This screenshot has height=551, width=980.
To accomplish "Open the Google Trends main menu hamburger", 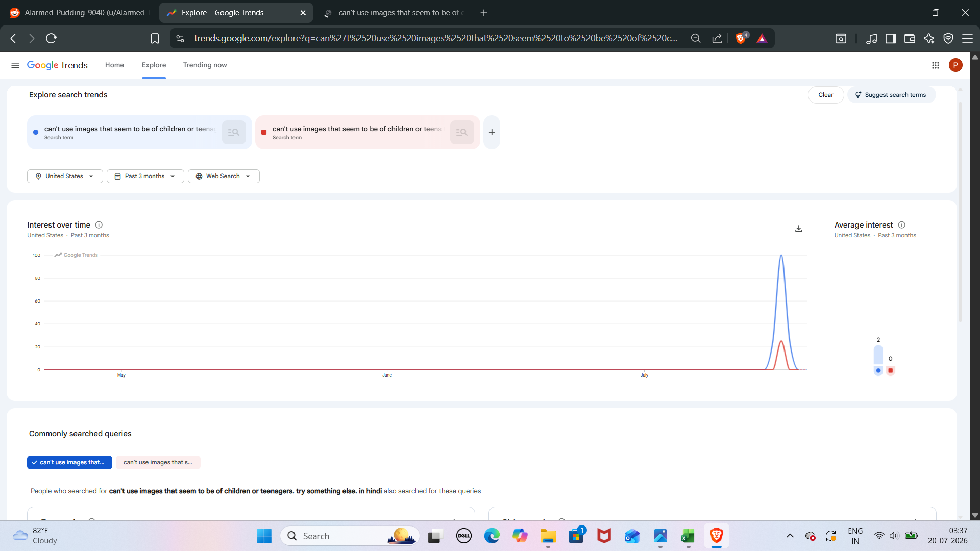I will coord(15,65).
